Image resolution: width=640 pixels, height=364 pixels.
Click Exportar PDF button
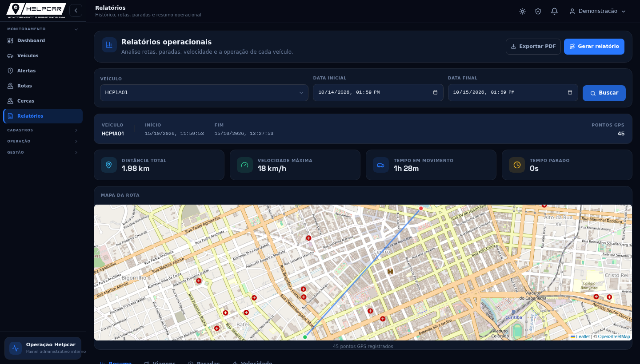(x=533, y=47)
